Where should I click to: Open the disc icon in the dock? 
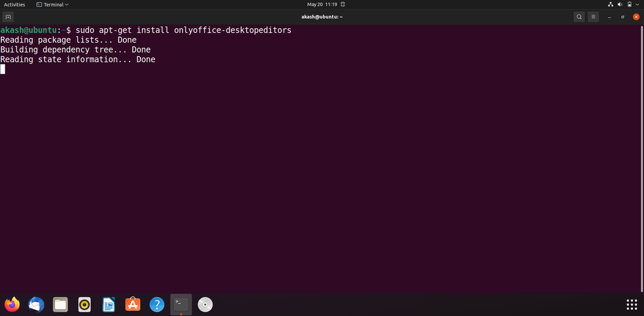pyautogui.click(x=205, y=304)
